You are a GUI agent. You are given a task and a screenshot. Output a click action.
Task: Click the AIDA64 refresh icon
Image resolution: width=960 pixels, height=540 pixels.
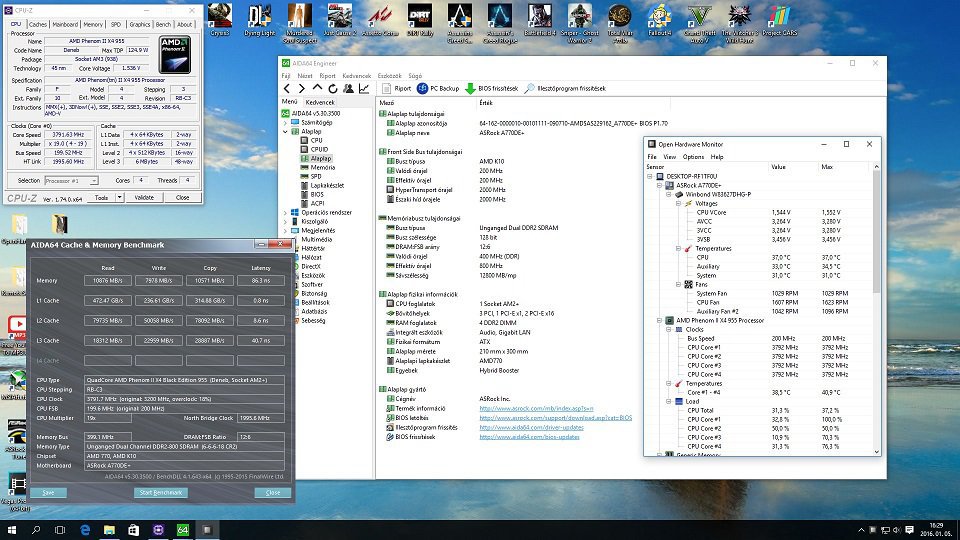332,88
